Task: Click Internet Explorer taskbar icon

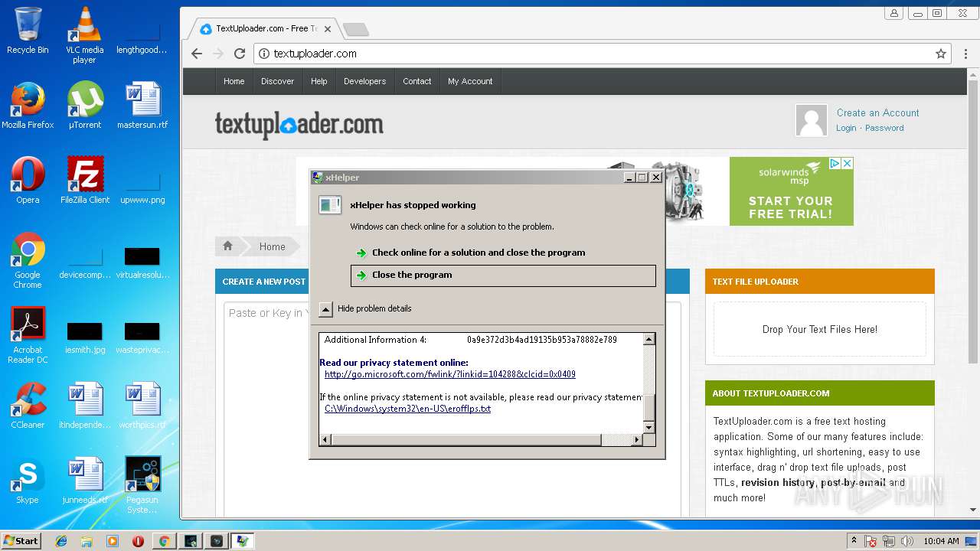Action: point(61,541)
